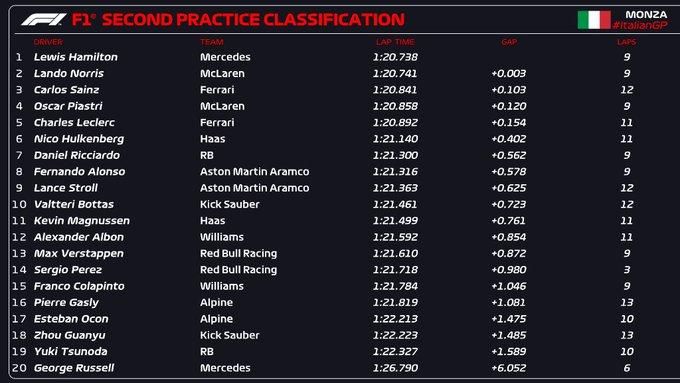The height and width of the screenshot is (383, 680).
Task: Click George Russell's lap time 1:26.790
Action: [395, 368]
